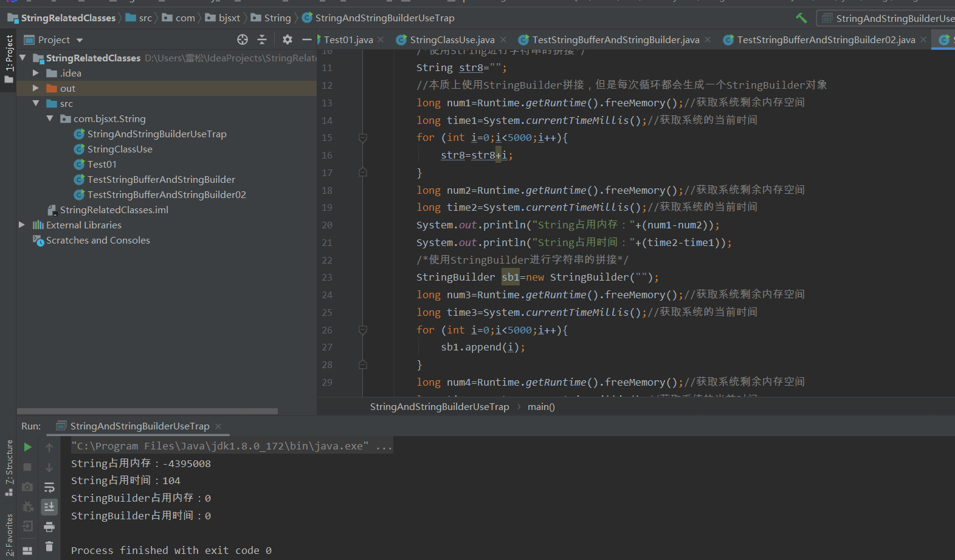This screenshot has height=560, width=955.
Task: Expand External Libraries node
Action: [x=22, y=225]
